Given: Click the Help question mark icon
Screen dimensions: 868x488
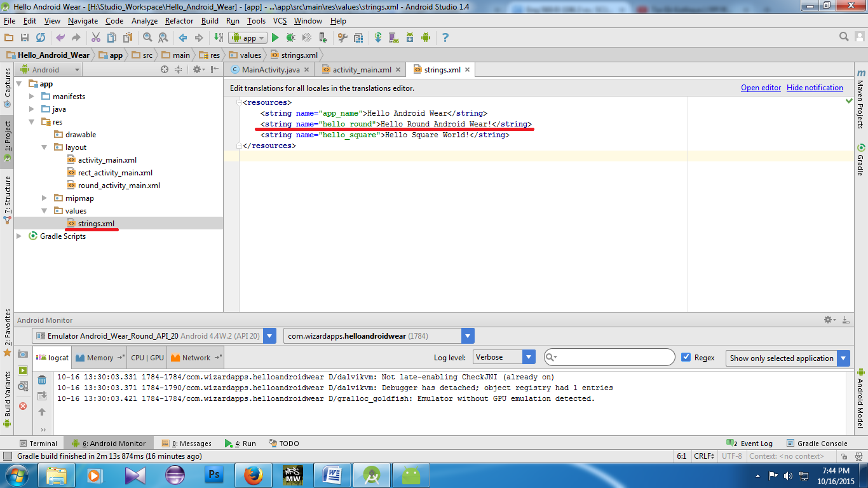Looking at the screenshot, I should point(445,37).
